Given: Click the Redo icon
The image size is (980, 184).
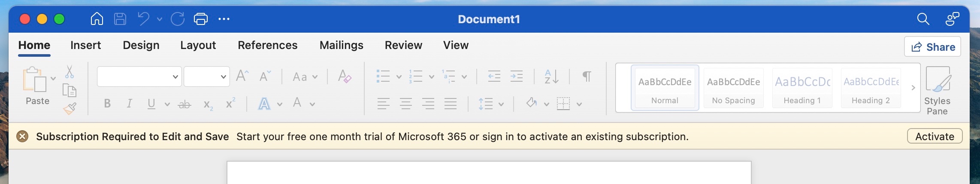Looking at the screenshot, I should pos(178,19).
